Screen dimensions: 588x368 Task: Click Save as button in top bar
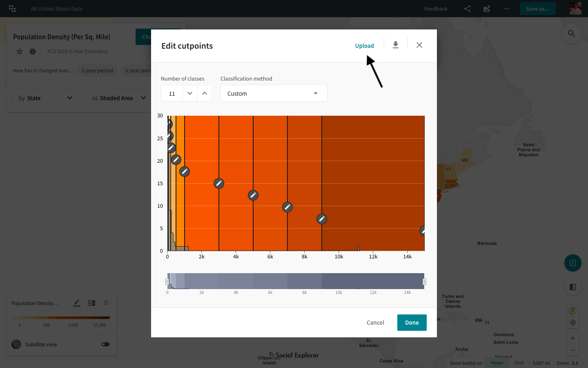(538, 9)
